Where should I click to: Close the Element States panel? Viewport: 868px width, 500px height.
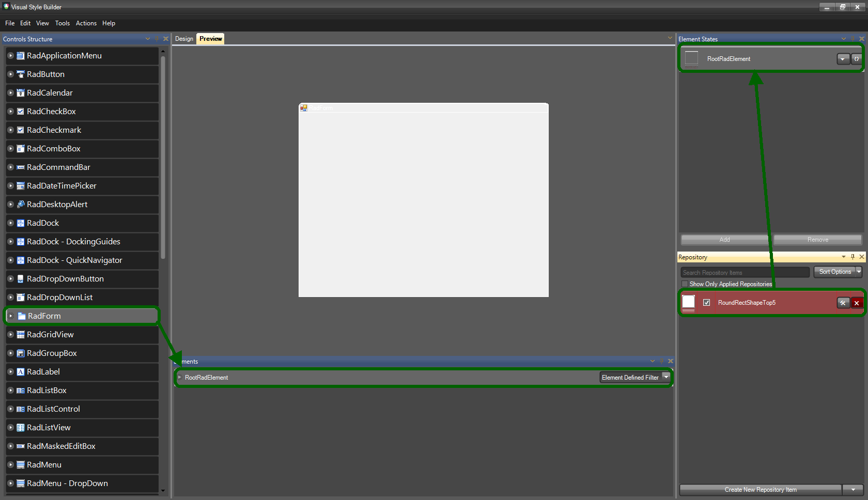(861, 39)
